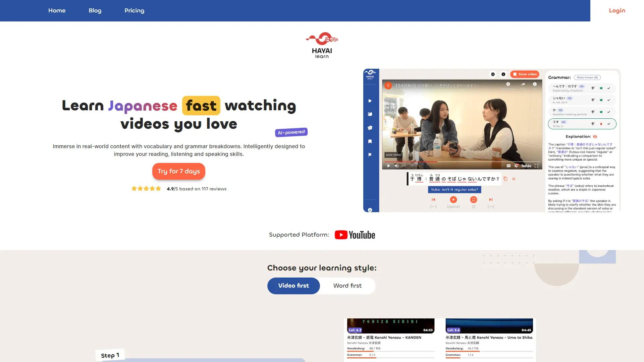Screen dimensions: 644x362
Task: Click the Save video button above the player
Action: click(525, 74)
